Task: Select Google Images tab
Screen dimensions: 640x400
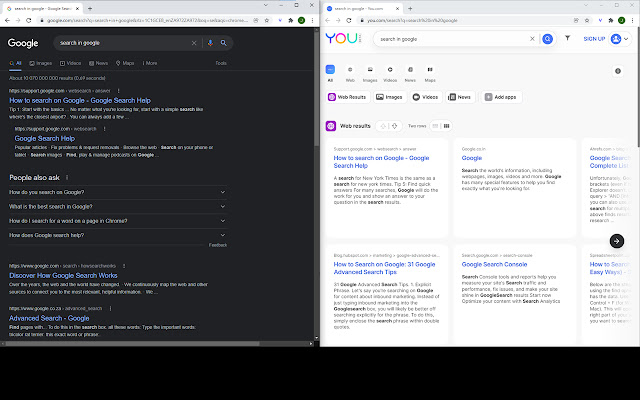Action: click(x=41, y=63)
